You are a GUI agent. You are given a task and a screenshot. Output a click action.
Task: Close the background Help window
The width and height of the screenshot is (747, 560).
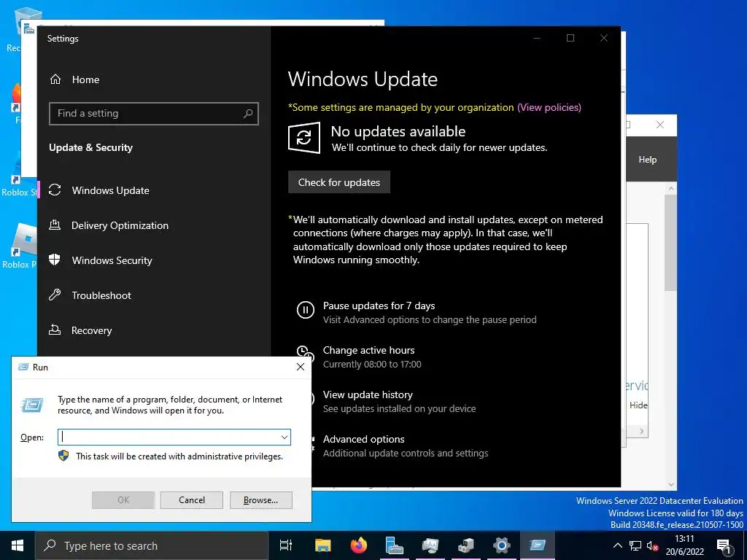click(x=659, y=125)
